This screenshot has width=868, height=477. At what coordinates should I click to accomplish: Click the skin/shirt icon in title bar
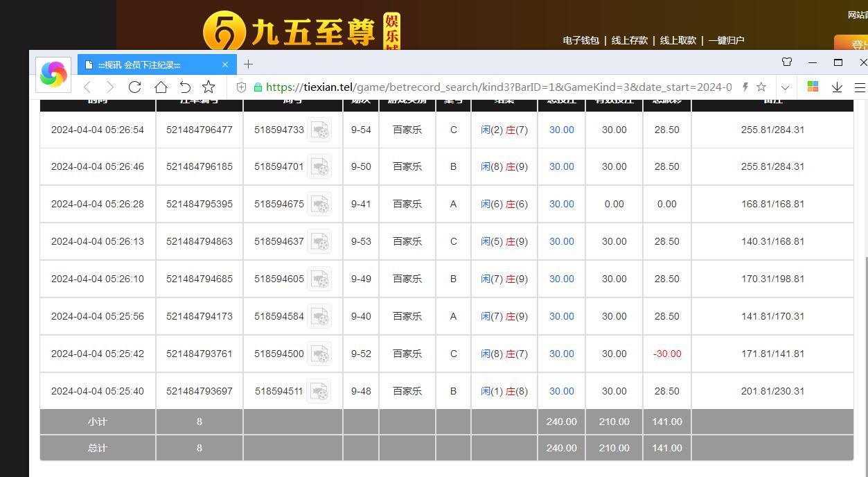pos(787,62)
